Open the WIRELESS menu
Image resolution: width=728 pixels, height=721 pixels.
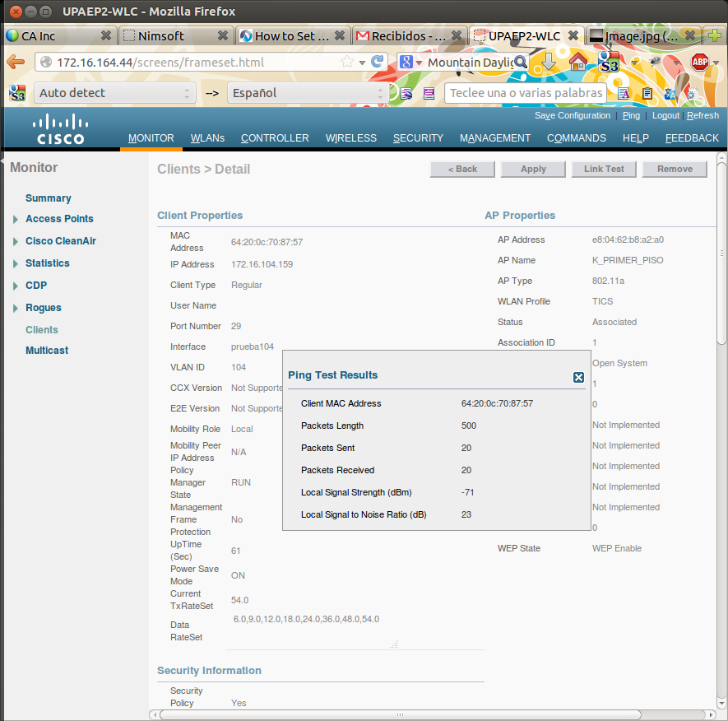coord(351,138)
